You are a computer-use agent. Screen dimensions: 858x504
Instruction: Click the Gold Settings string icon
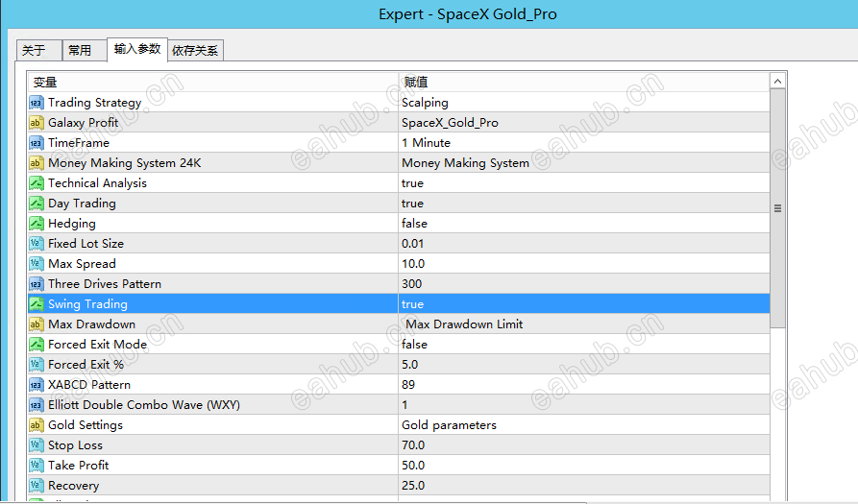pyautogui.click(x=37, y=425)
